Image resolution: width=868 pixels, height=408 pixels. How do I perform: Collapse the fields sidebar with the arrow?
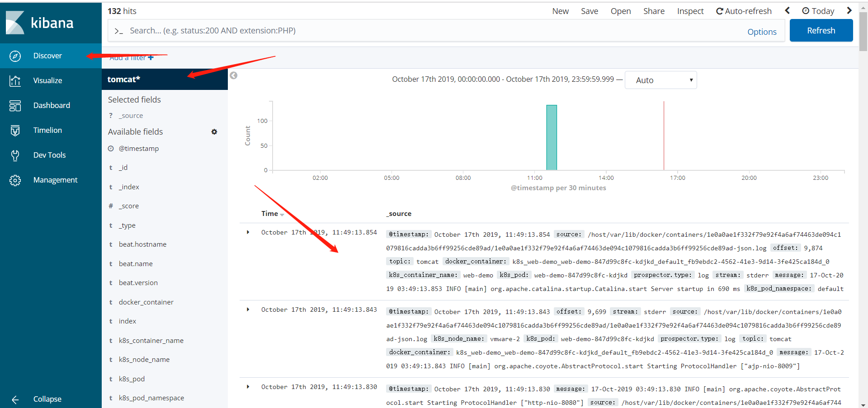tap(233, 75)
